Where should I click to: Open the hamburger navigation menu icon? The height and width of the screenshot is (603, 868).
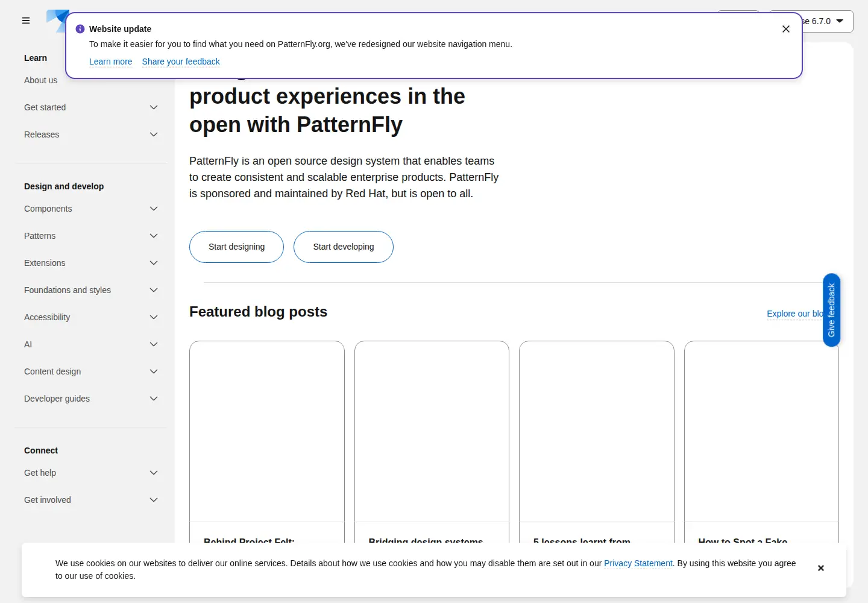tap(26, 21)
